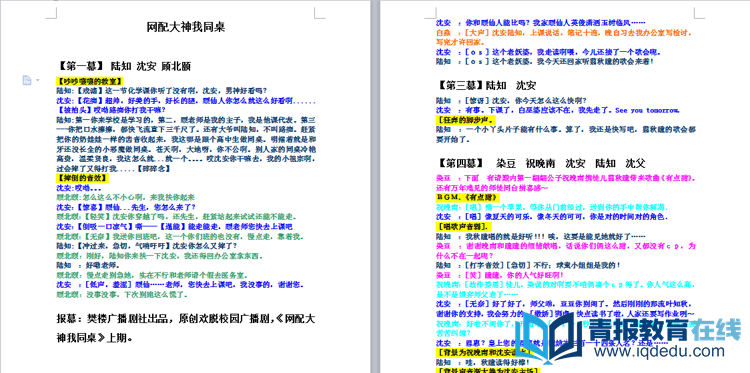
Task: Click the right page line 你和顾仙人能比吗
Action: (540, 22)
